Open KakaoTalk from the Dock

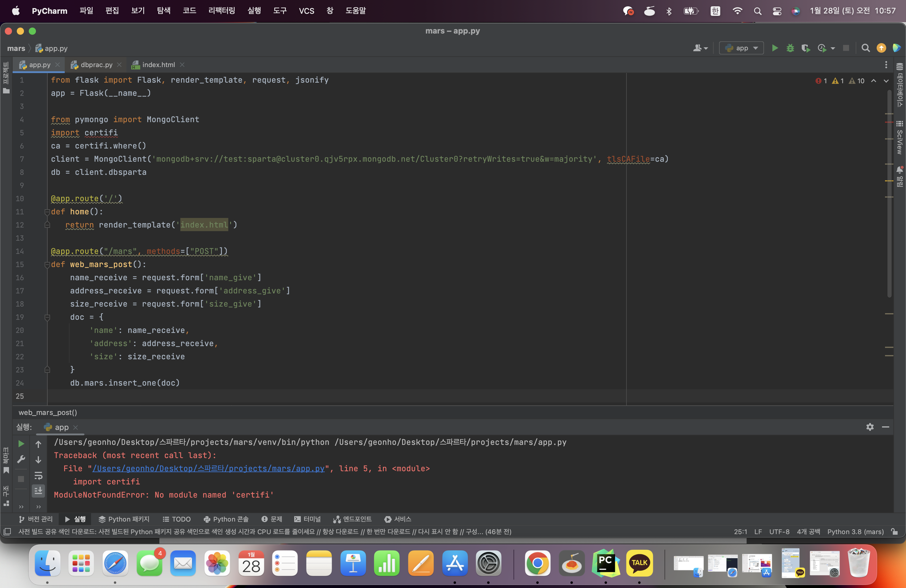[639, 563]
